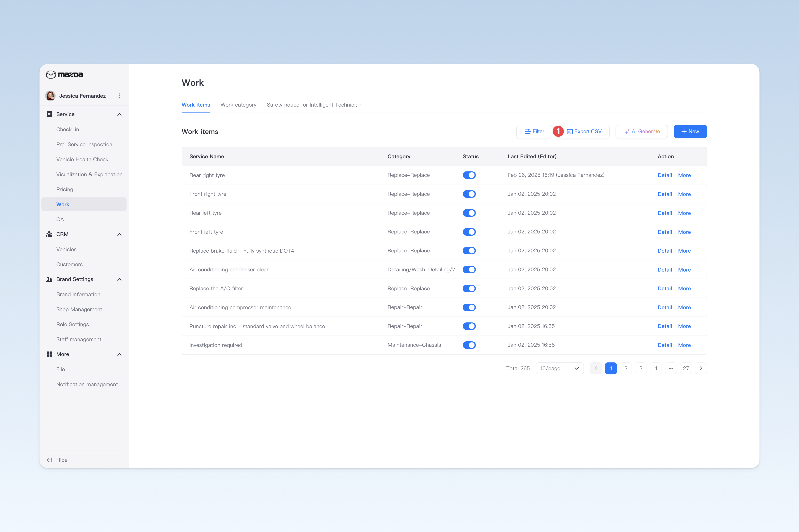Viewport: 799px width, 532px height.
Task: Jump ahead with the pagination ellipsis
Action: (x=671, y=368)
